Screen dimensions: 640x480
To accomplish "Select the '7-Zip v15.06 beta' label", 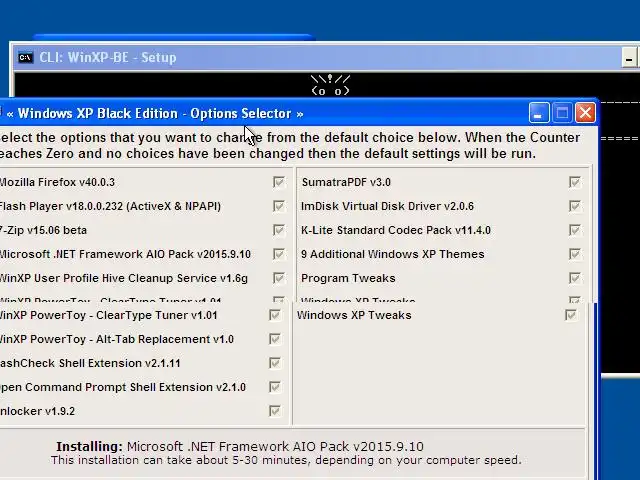I will 43,230.
